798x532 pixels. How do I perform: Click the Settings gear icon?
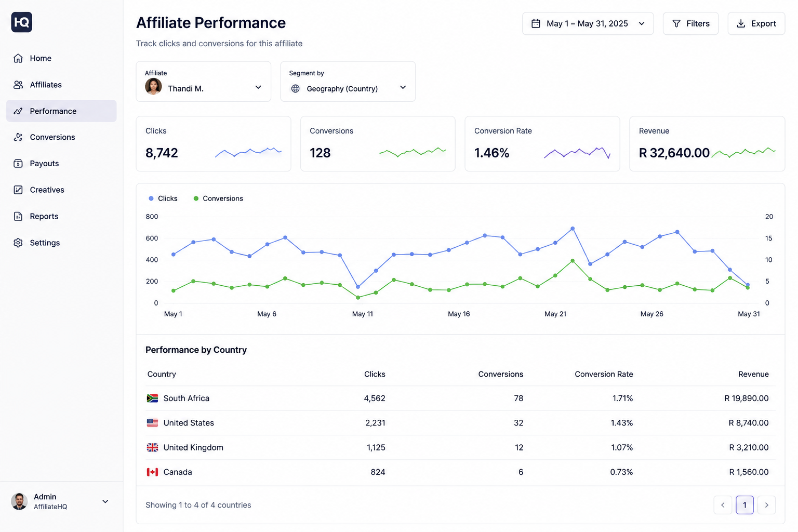point(18,243)
